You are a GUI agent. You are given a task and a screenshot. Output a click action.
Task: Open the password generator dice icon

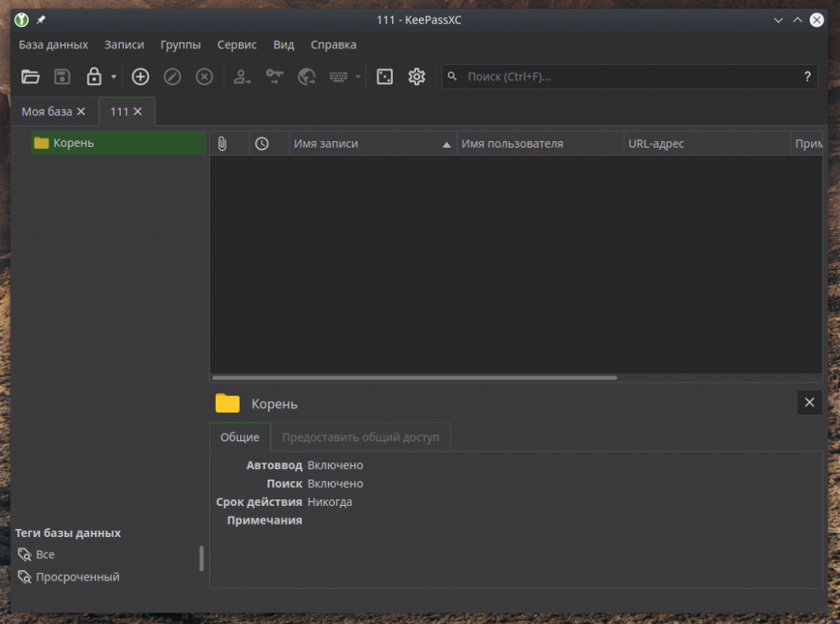pos(385,77)
